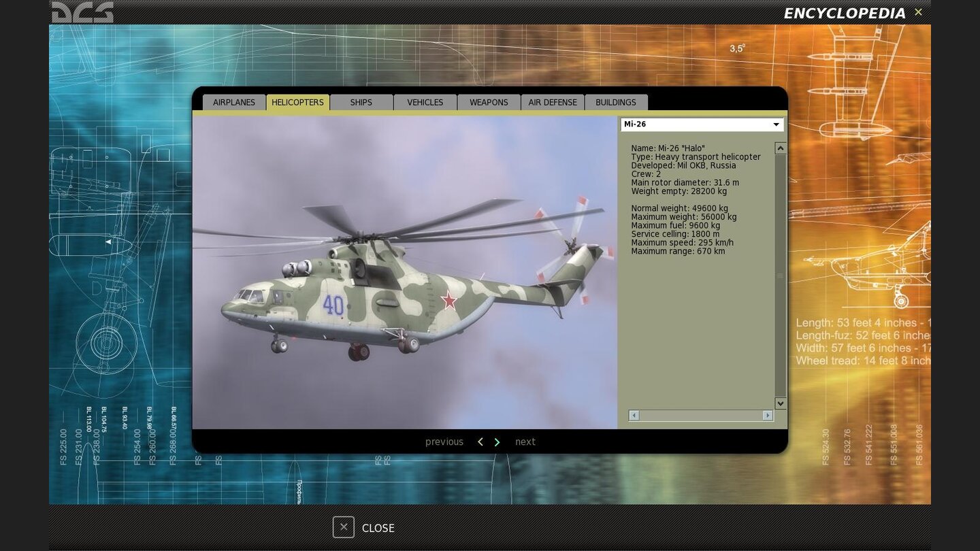Click 'Developed: Mil OKB, Russia' text

(683, 165)
